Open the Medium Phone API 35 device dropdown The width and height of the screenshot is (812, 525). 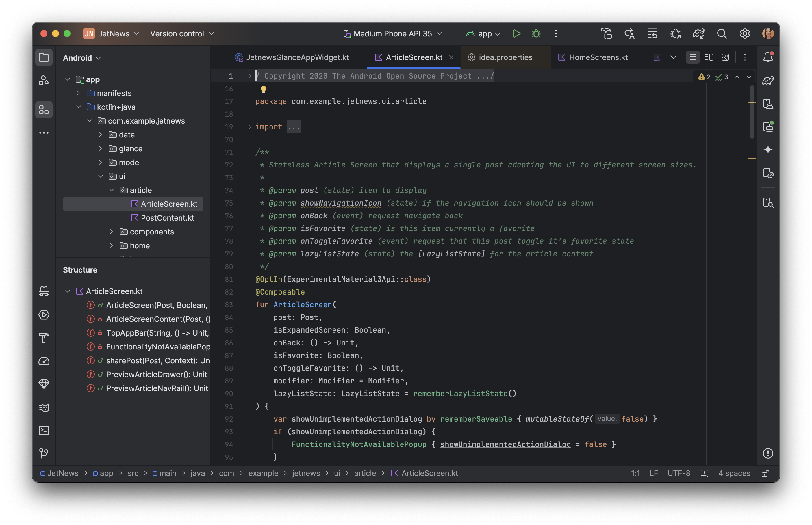(392, 33)
